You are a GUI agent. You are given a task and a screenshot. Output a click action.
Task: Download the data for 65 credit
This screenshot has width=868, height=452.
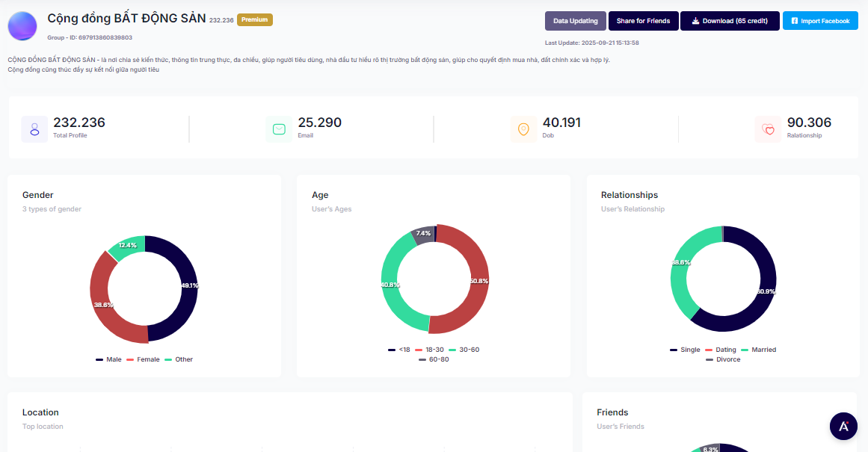(x=730, y=21)
